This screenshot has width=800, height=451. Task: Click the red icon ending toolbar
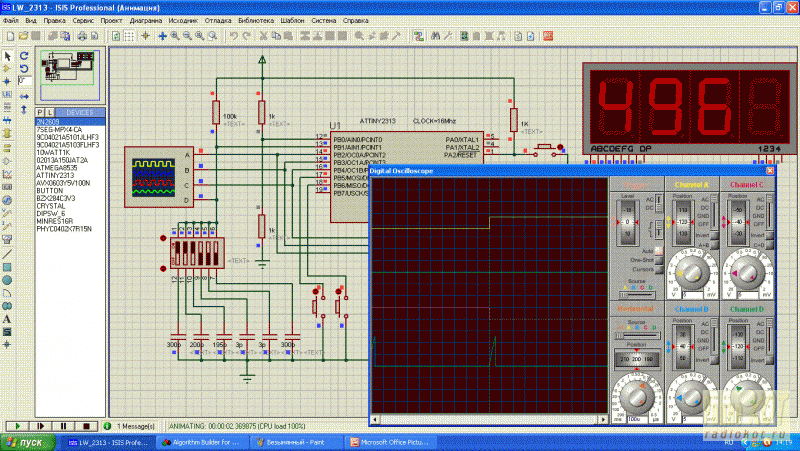pos(548,36)
